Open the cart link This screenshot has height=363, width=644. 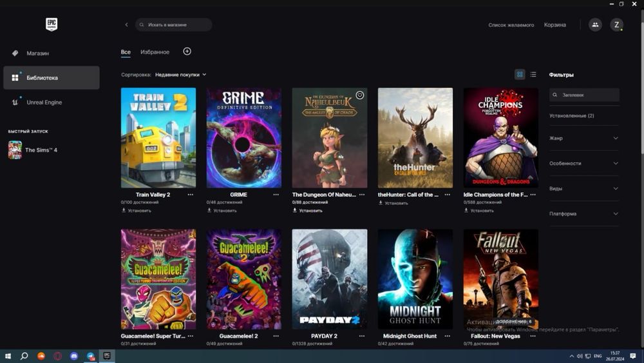(x=555, y=25)
